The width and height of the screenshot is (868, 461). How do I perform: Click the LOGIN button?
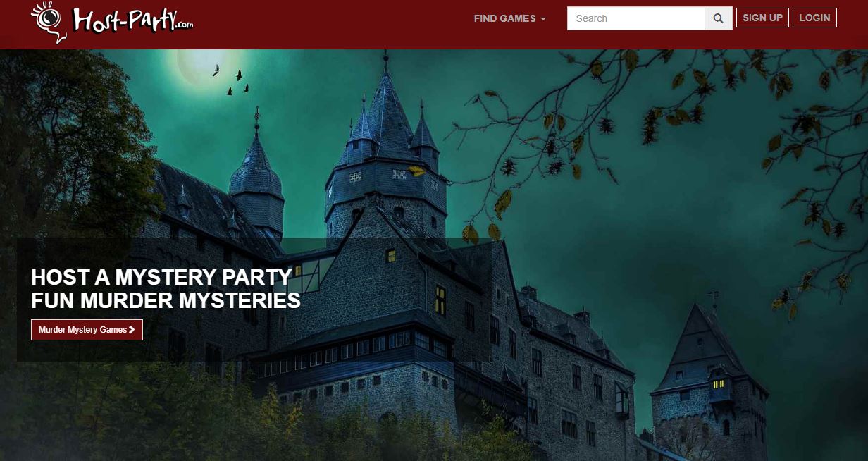click(x=814, y=18)
